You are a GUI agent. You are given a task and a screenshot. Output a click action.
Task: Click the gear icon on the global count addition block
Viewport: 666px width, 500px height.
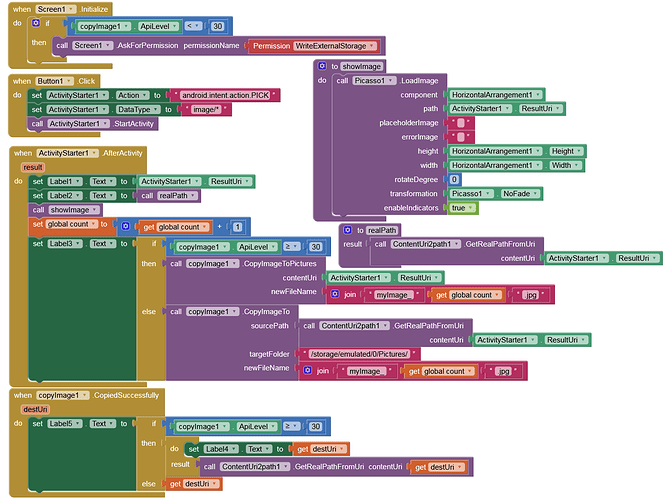[125, 227]
